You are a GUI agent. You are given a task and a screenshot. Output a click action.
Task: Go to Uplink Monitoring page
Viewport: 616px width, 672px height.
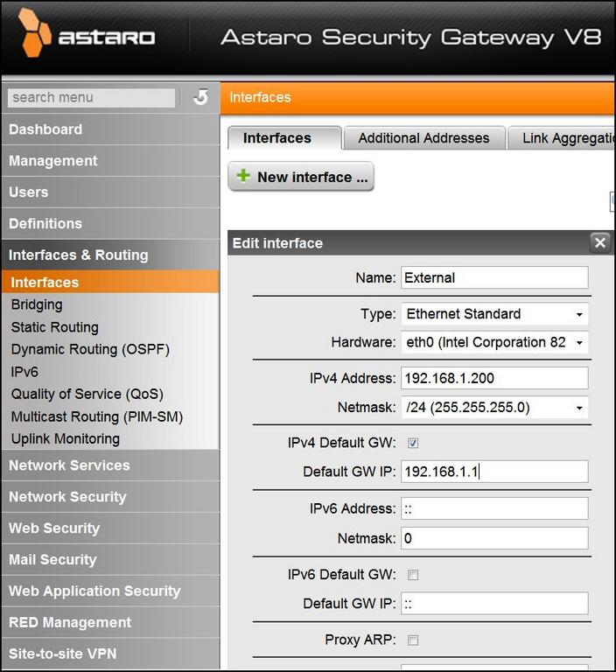[x=66, y=438]
